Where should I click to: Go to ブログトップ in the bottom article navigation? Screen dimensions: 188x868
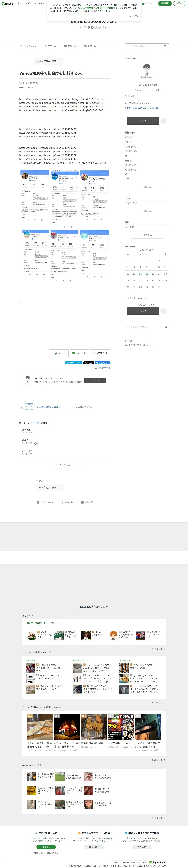45,502
